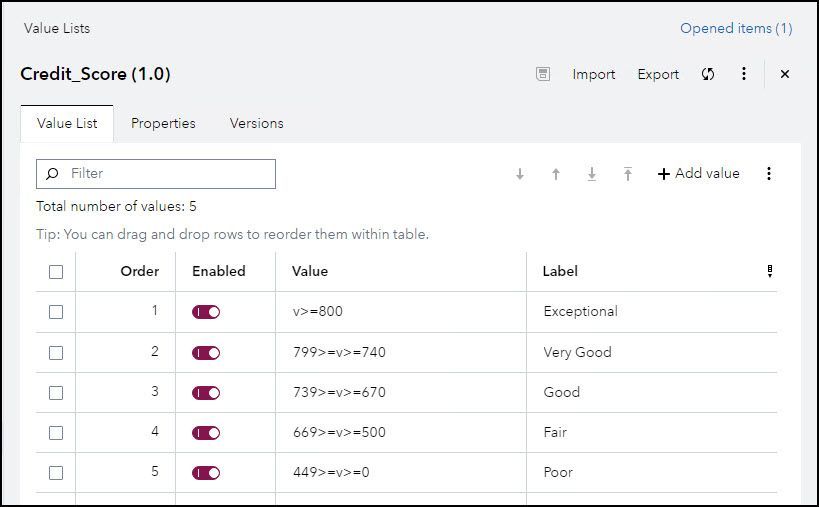Click the save icon in header
Viewport: 819px width, 507px height.
(x=543, y=74)
